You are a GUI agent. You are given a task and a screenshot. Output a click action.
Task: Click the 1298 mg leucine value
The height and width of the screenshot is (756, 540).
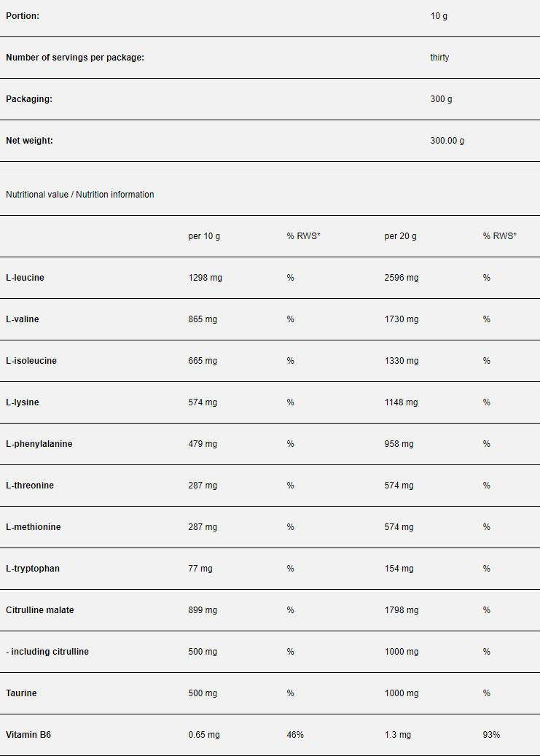(205, 278)
